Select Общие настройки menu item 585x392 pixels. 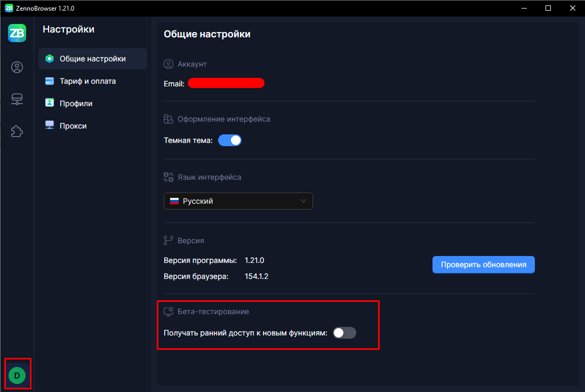click(x=93, y=59)
